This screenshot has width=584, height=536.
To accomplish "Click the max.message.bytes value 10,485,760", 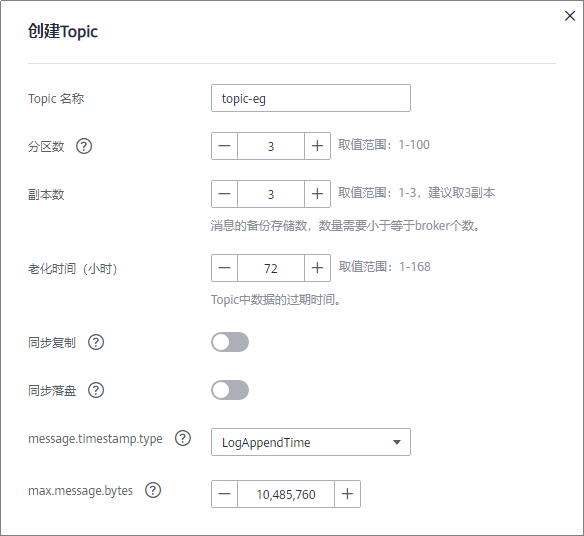I will (286, 494).
